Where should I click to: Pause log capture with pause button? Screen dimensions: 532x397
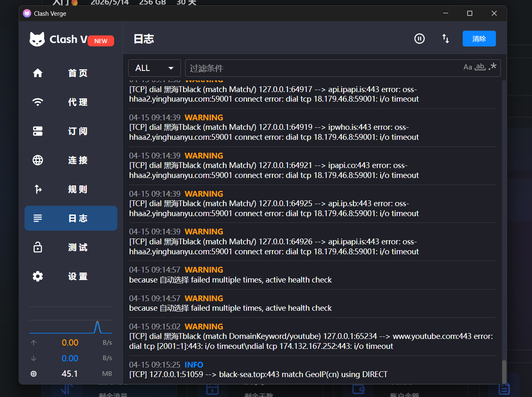point(420,39)
